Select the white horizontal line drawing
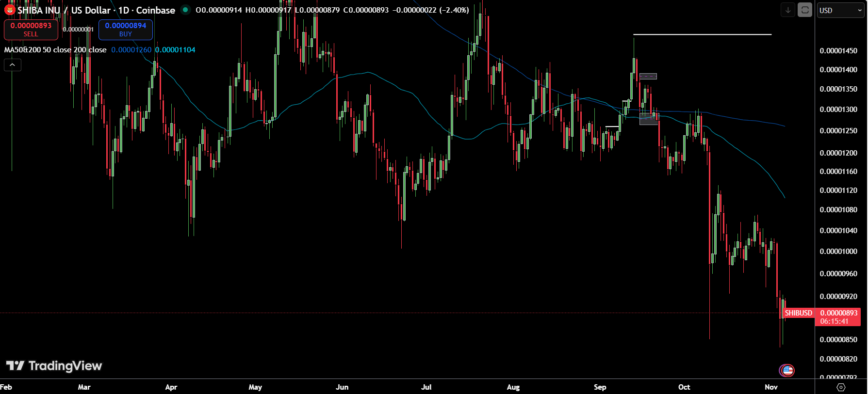This screenshot has width=868, height=394. pos(702,34)
